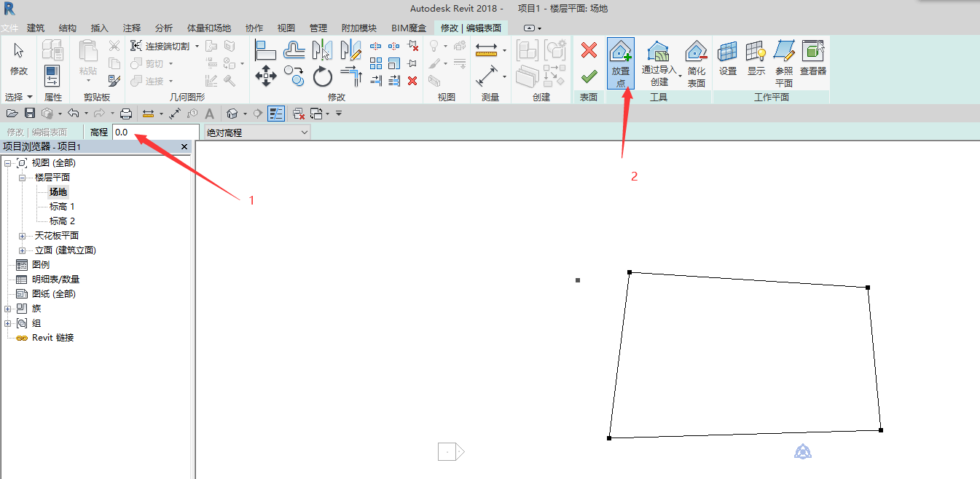Viewport: 980px width, 479px height.
Task: Open the 结构 ribbon tab
Action: pyautogui.click(x=67, y=28)
